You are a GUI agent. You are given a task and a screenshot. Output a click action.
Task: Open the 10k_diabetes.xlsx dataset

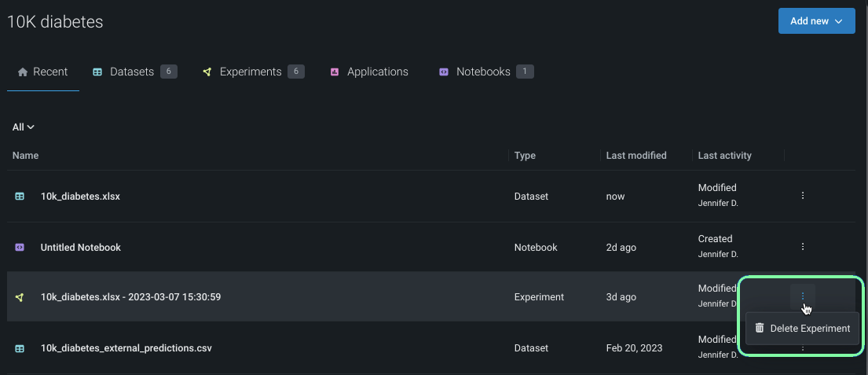tap(80, 197)
